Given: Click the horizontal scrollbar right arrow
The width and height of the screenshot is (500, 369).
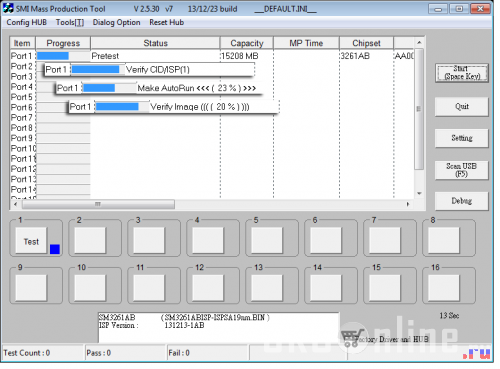Looking at the screenshot, I should click(x=408, y=204).
